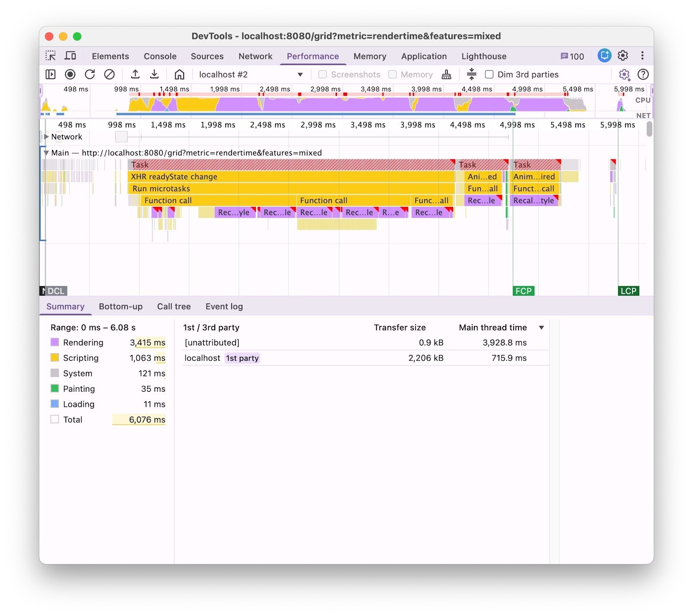
Task: Go to the performance home landing page
Action: (179, 74)
